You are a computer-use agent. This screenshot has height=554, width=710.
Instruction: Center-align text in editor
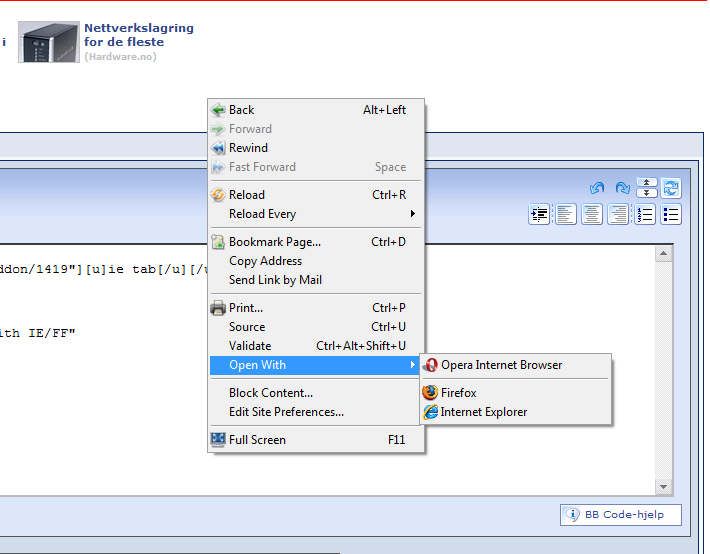pos(591,214)
